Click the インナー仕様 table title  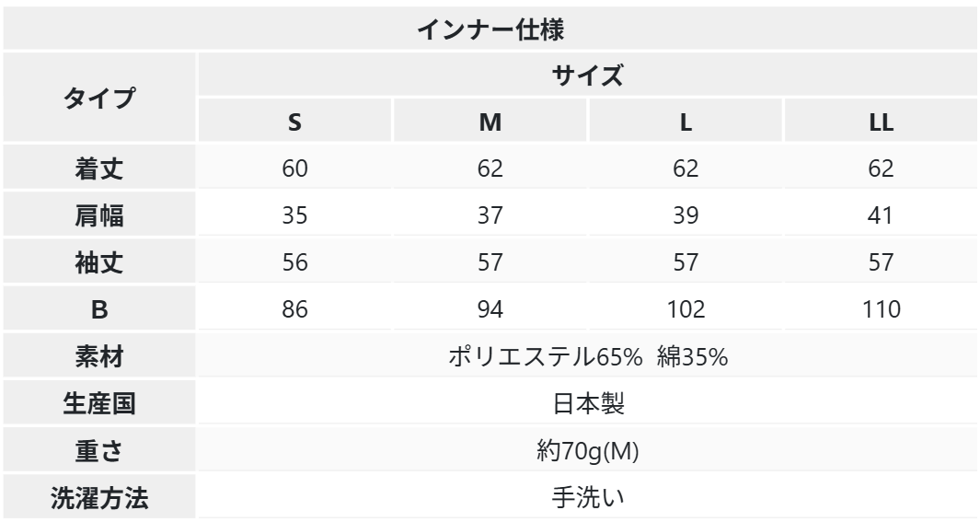click(x=490, y=29)
